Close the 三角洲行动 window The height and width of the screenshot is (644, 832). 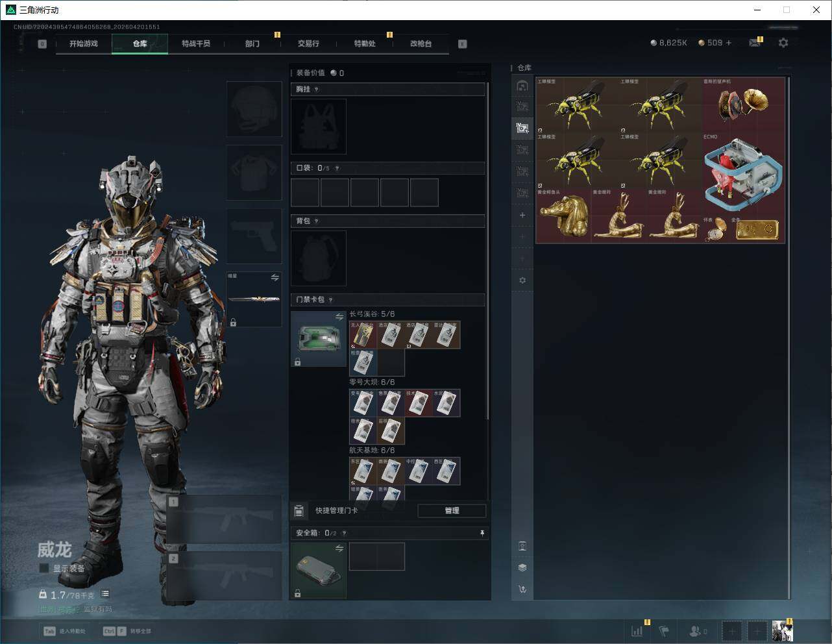coord(816,10)
